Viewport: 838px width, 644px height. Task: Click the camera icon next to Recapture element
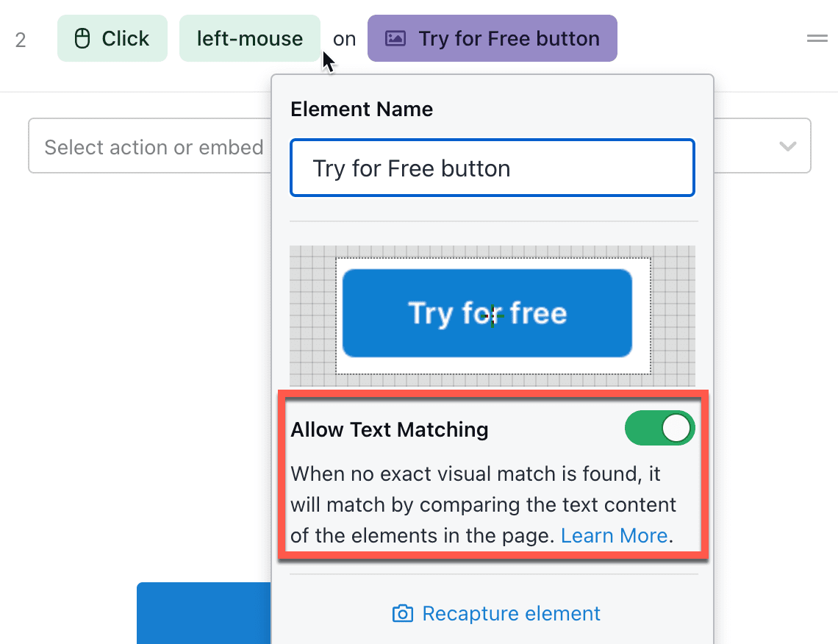tap(403, 613)
